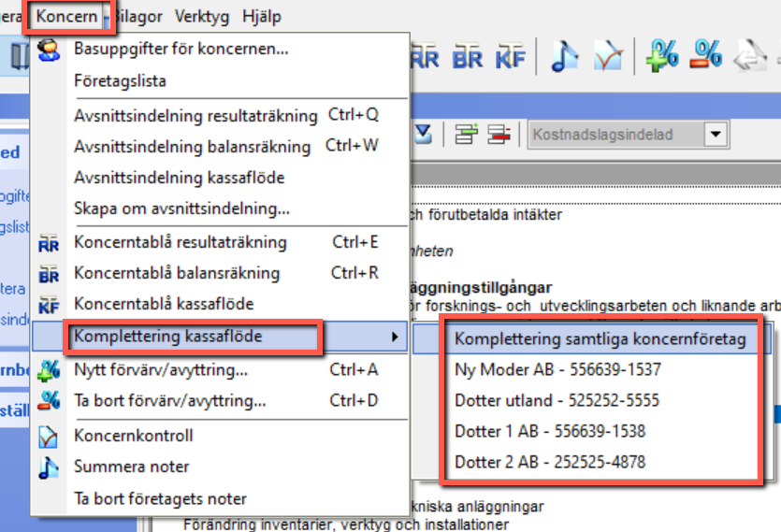
Task: Select Ta bort förvärv/avyttring
Action: [x=219, y=400]
